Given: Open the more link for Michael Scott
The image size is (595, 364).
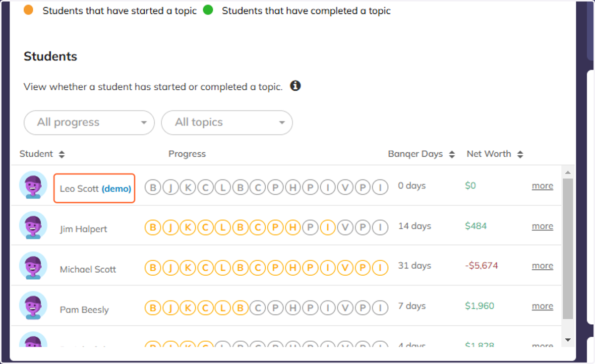Looking at the screenshot, I should pos(542,266).
